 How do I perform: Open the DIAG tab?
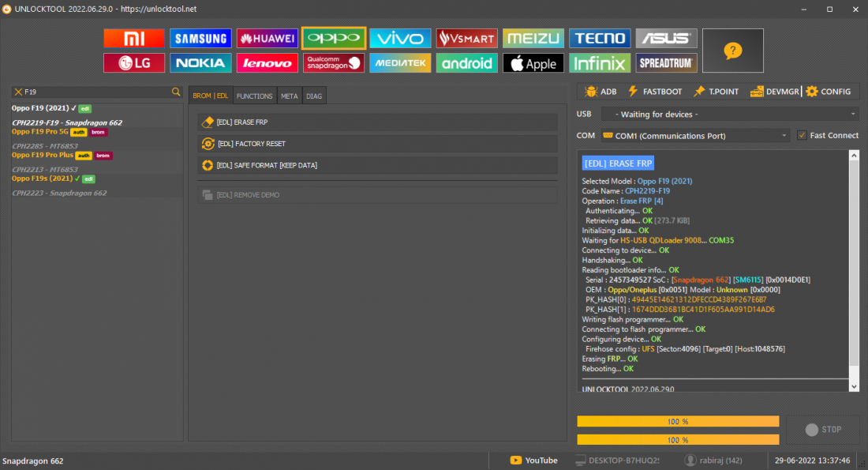point(314,96)
